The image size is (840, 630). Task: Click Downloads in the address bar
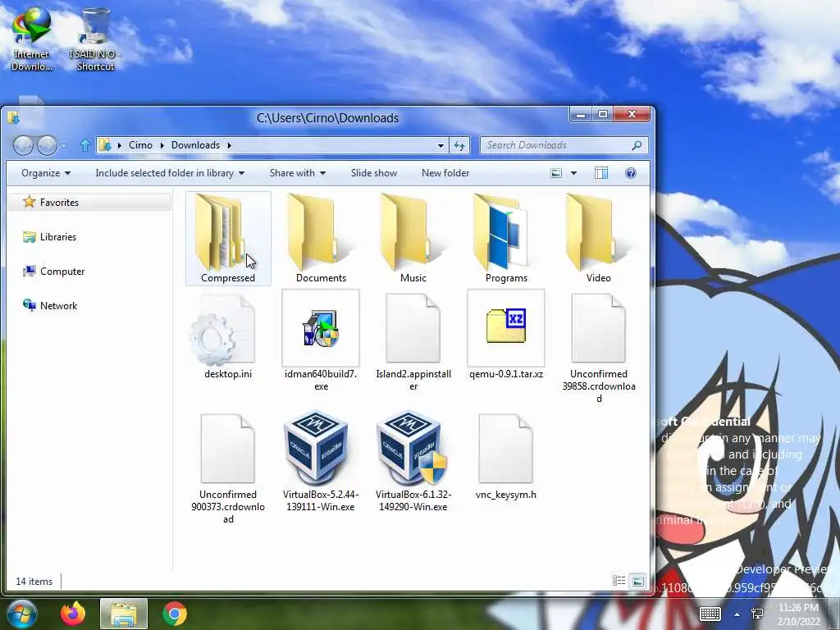(195, 145)
